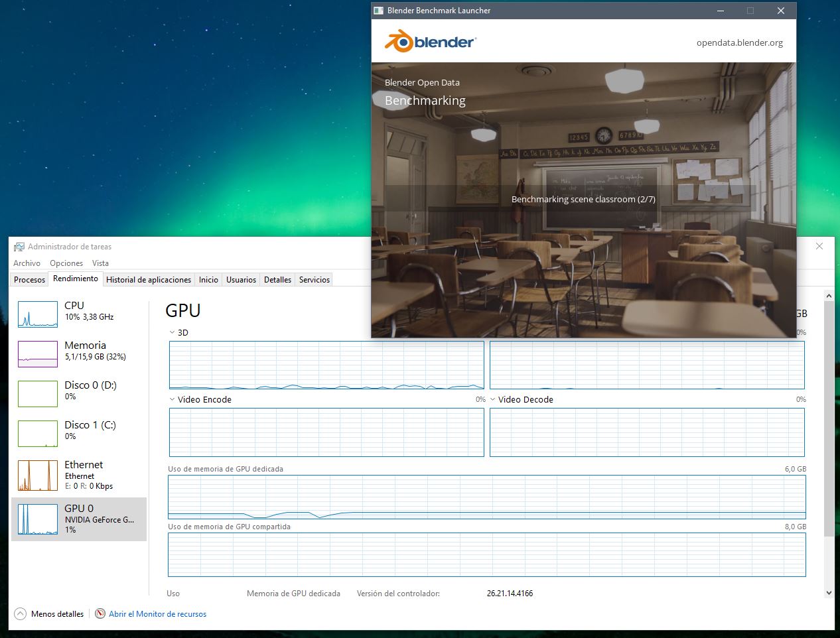Click driver version value '26.21.14.4166'
Image resolution: width=840 pixels, height=638 pixels.
(510, 594)
